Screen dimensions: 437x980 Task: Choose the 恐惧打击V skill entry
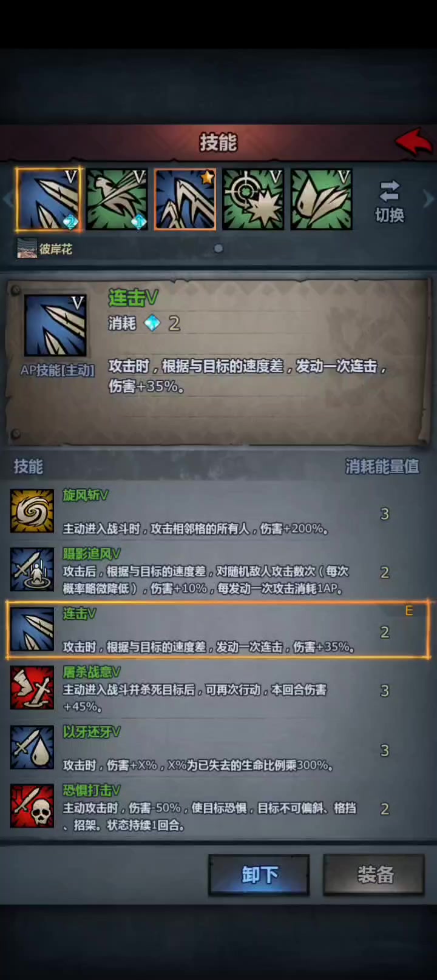pos(218,807)
